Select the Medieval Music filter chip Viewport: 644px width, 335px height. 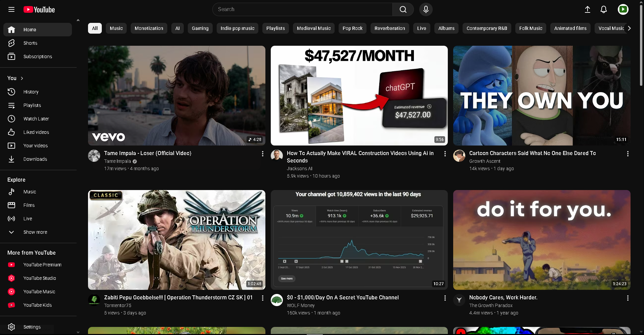pyautogui.click(x=313, y=28)
